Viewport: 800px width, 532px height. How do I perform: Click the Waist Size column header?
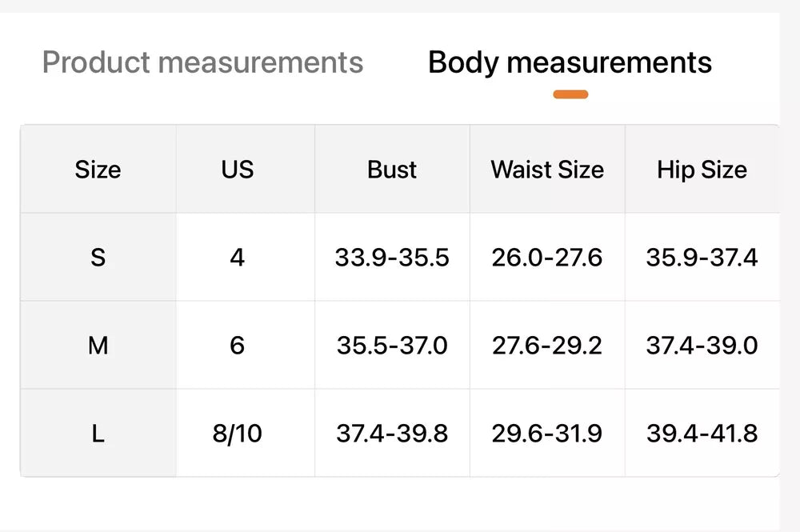(547, 170)
